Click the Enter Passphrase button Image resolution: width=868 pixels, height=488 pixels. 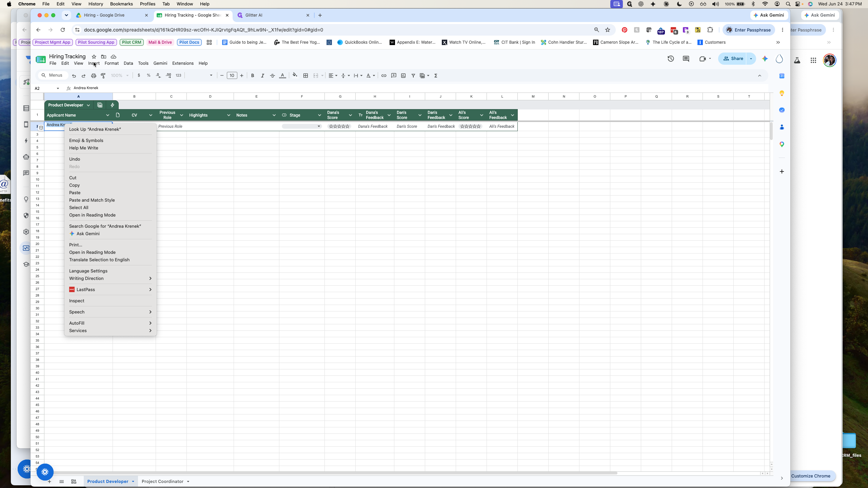coord(749,30)
